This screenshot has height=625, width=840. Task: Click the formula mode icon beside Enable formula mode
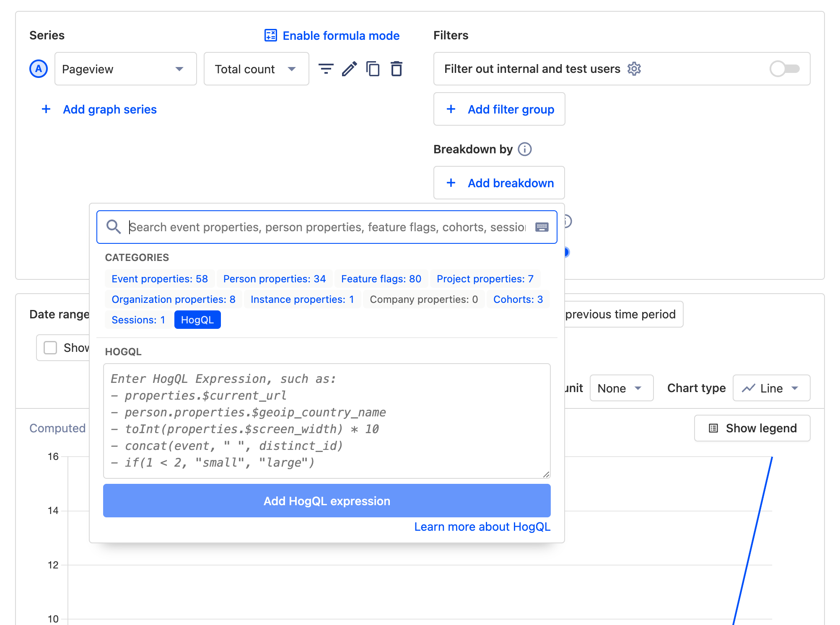(272, 35)
